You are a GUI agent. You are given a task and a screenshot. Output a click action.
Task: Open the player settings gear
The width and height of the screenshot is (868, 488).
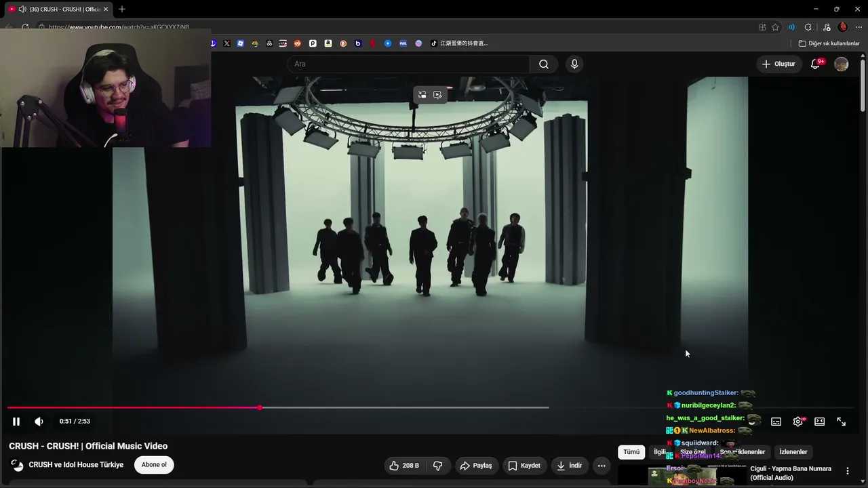[x=798, y=422]
